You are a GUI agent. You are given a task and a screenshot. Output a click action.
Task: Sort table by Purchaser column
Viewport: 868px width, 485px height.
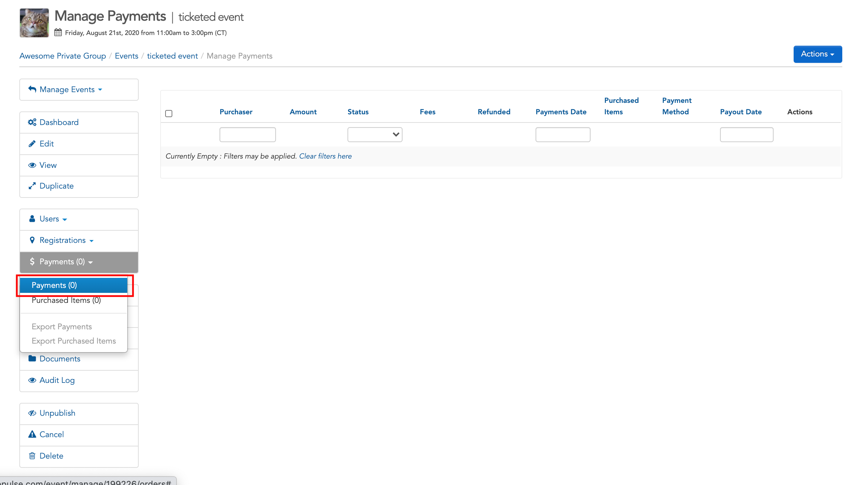[x=236, y=112]
